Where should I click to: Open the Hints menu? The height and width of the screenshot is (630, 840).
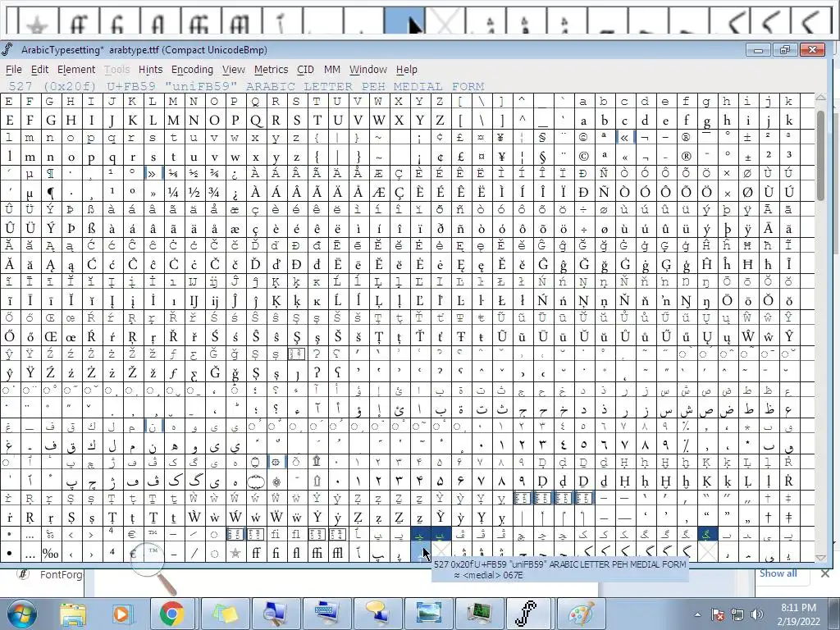pos(150,69)
